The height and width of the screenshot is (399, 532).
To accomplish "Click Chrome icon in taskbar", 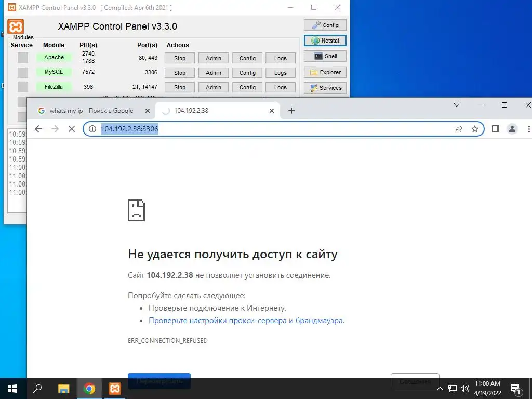I will [x=89, y=389].
